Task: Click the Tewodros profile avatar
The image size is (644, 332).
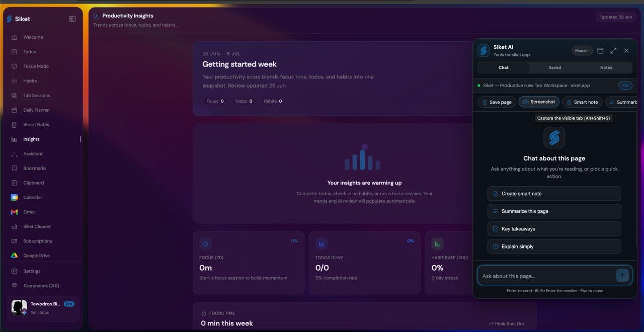Action: 19,307
